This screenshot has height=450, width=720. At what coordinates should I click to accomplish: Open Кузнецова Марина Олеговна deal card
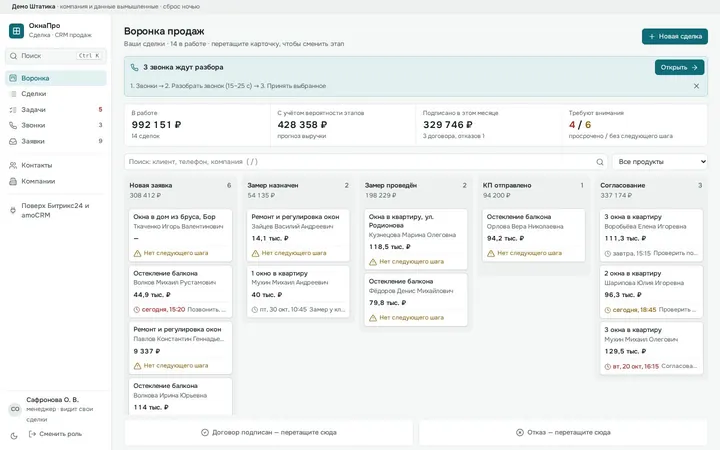416,239
